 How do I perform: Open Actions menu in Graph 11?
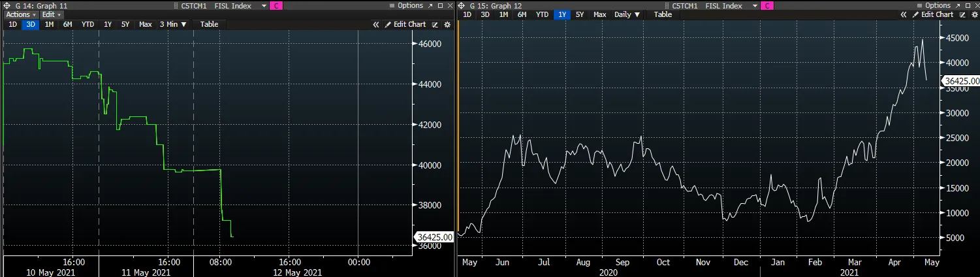(20, 14)
